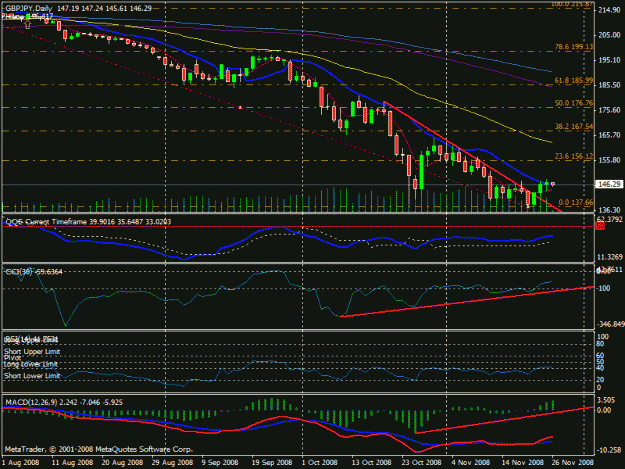Click the 146.29 current price label
Screen dimensions: 625x469
coord(609,184)
